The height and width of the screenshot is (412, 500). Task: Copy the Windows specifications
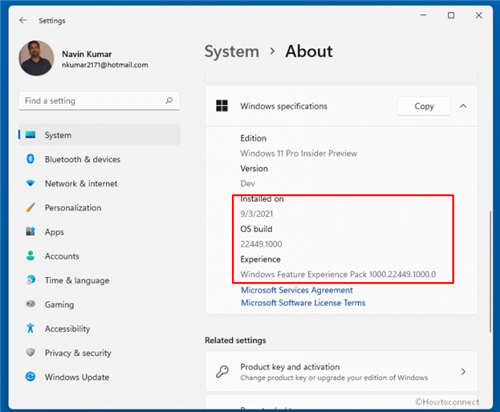(424, 106)
